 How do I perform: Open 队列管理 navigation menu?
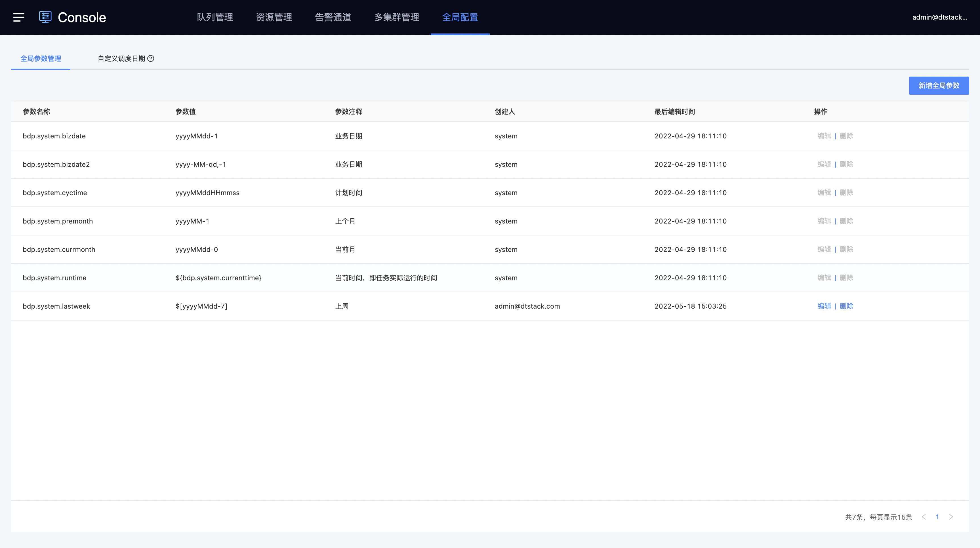pos(215,18)
